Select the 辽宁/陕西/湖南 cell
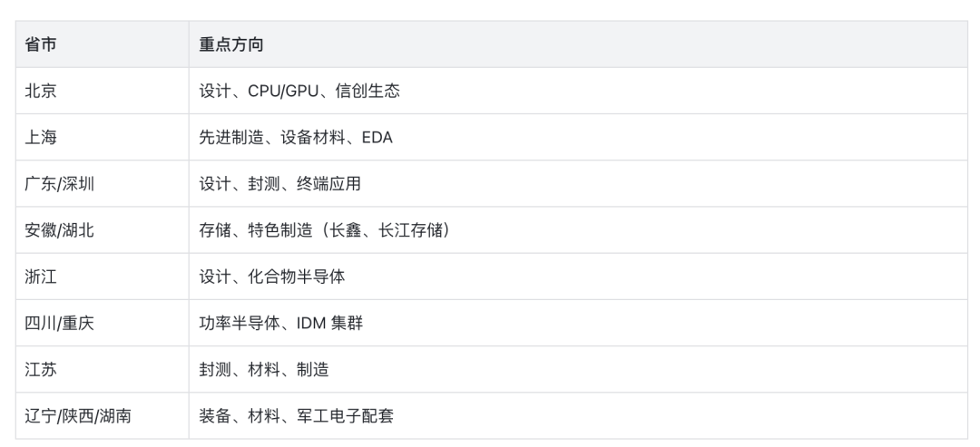This screenshot has width=980, height=447. click(102, 416)
